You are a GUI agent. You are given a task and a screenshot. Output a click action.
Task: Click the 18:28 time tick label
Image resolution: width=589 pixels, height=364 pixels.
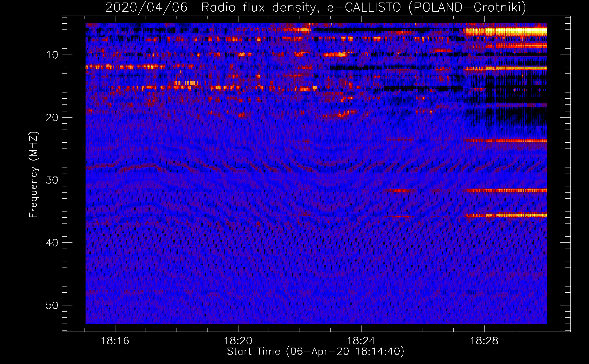(x=484, y=341)
